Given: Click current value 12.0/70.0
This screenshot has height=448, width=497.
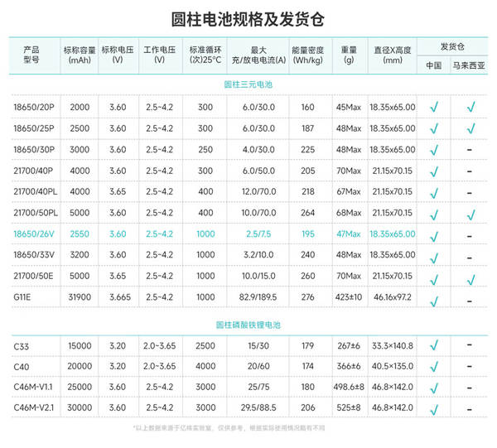Looking at the screenshot, I should pos(258,191).
